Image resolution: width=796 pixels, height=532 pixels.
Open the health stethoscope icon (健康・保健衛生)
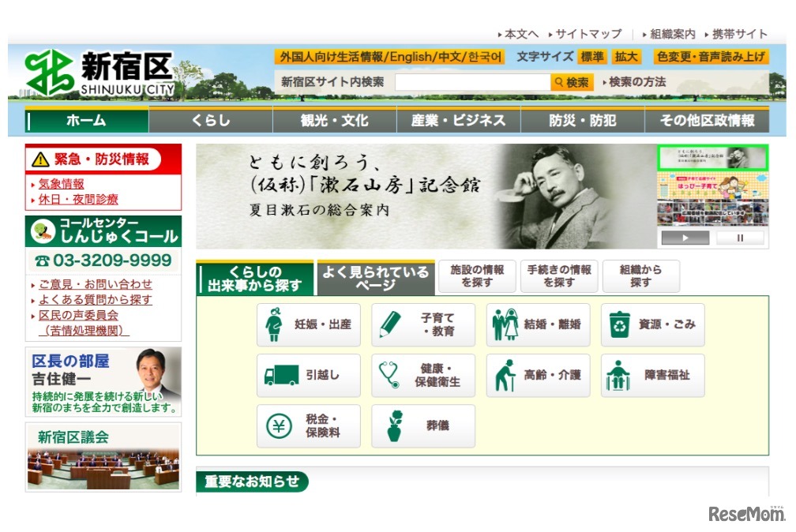click(389, 376)
